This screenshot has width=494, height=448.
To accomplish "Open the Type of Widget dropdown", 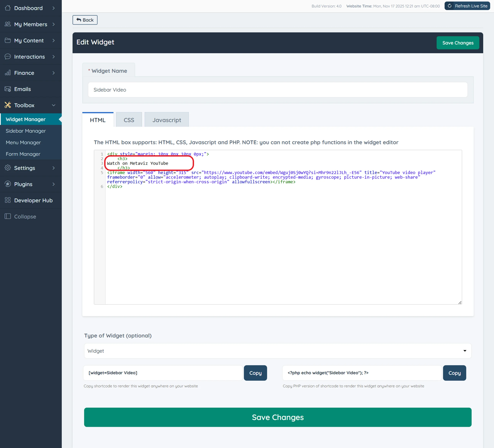I will pyautogui.click(x=277, y=351).
